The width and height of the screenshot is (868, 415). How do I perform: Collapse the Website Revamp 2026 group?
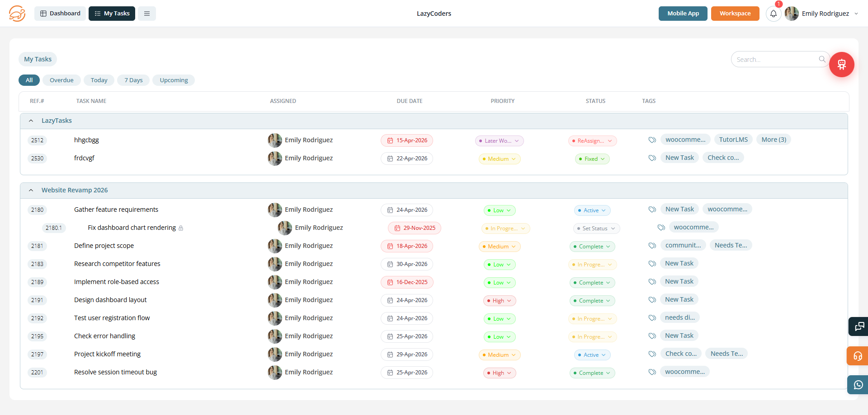coord(31,190)
